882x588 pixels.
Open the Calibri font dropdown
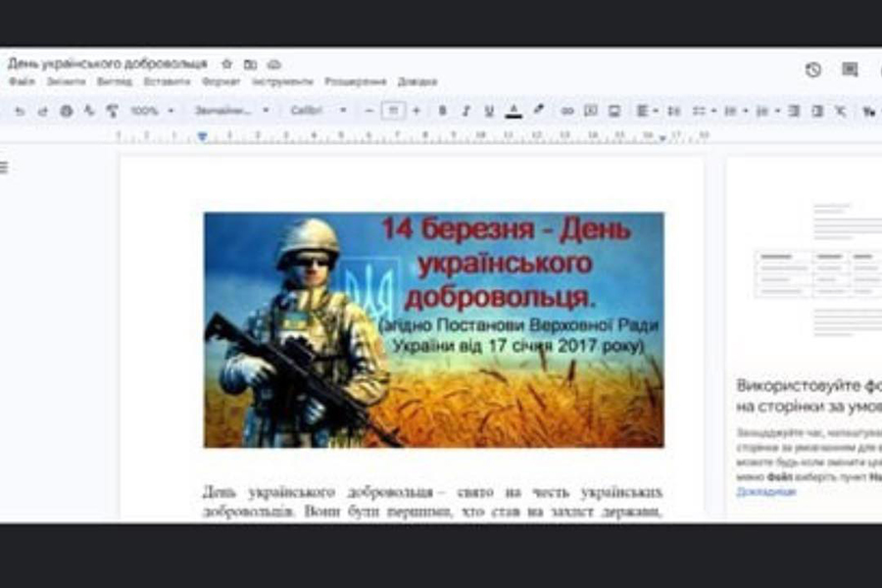click(318, 111)
